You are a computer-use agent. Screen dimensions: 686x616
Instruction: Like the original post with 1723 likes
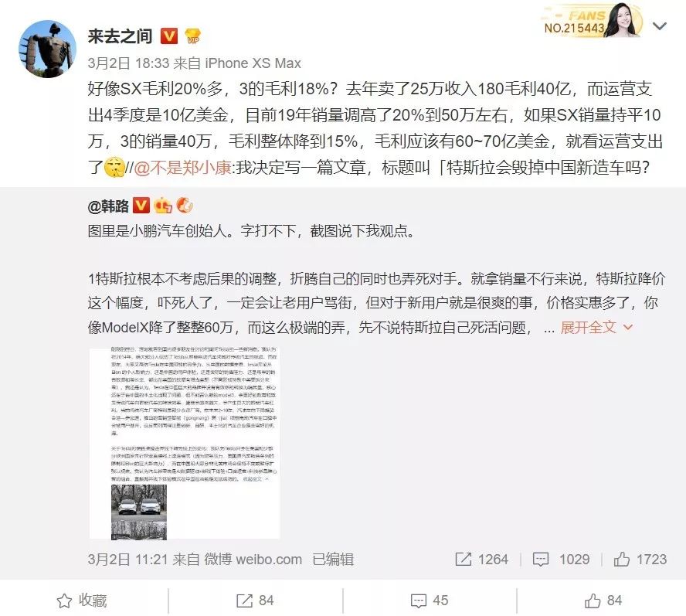click(640, 559)
